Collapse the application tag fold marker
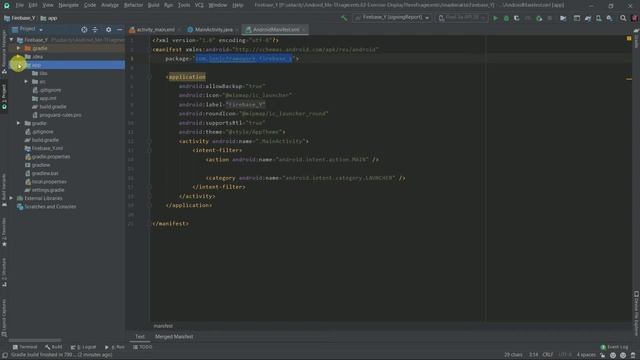This screenshot has height=360, width=640. (150, 77)
